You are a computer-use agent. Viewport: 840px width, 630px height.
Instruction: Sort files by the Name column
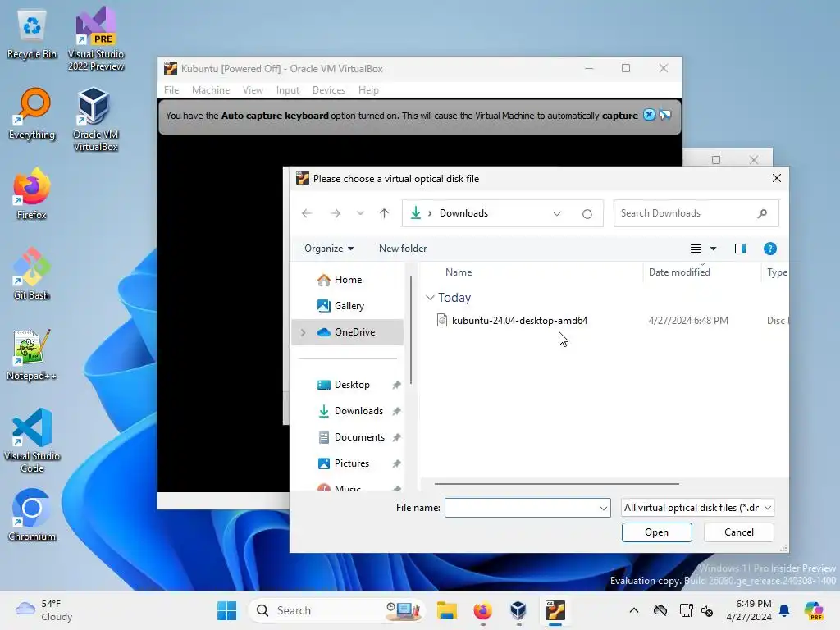[459, 272]
